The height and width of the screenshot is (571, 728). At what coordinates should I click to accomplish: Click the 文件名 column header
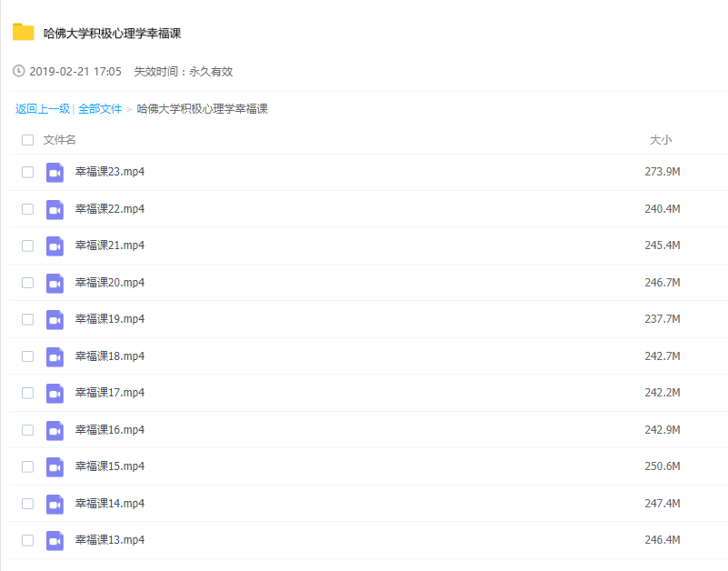coord(59,139)
